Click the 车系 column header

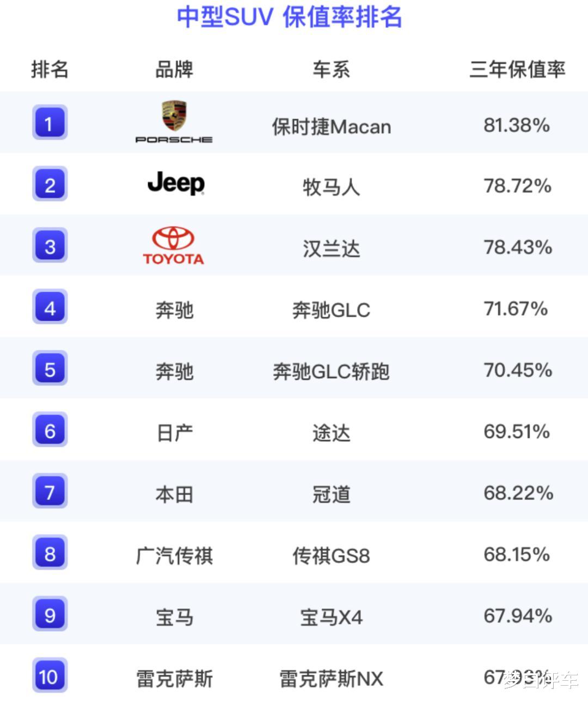point(331,70)
